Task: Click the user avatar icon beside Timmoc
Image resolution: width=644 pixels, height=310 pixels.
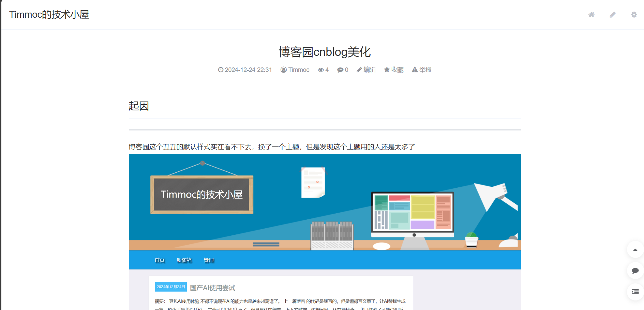Action: [284, 70]
